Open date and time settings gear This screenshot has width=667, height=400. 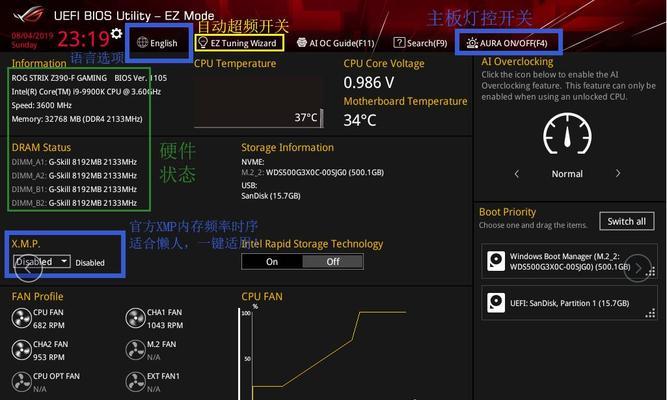pos(116,33)
